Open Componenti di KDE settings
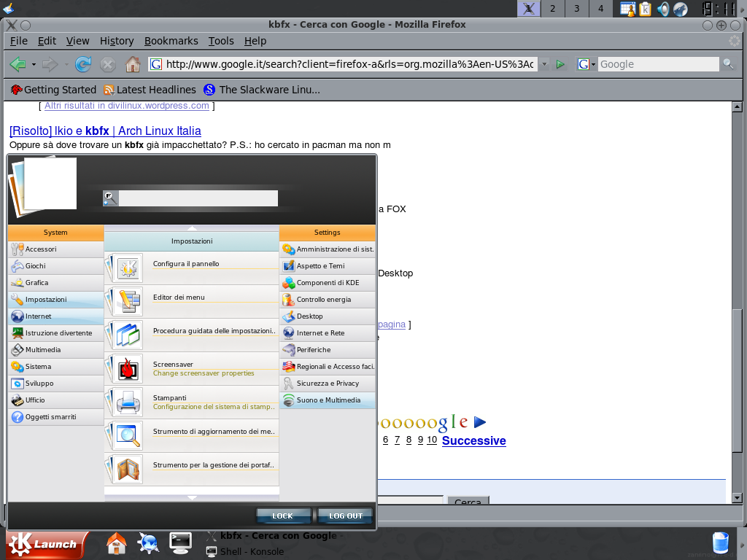 pos(328,282)
